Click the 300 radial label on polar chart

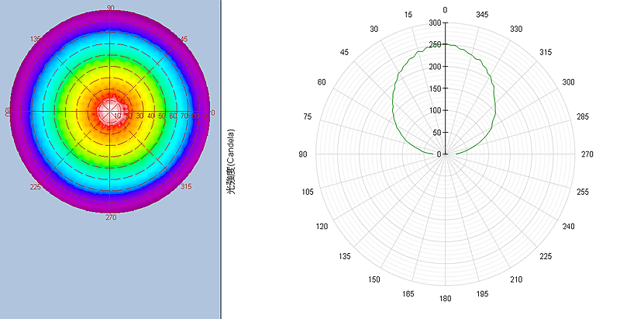(435, 23)
